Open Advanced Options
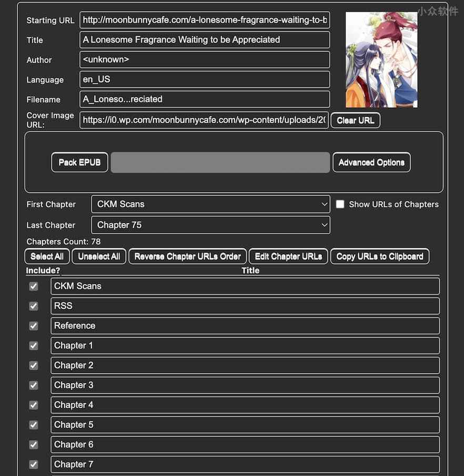464x476 pixels. pyautogui.click(x=371, y=163)
